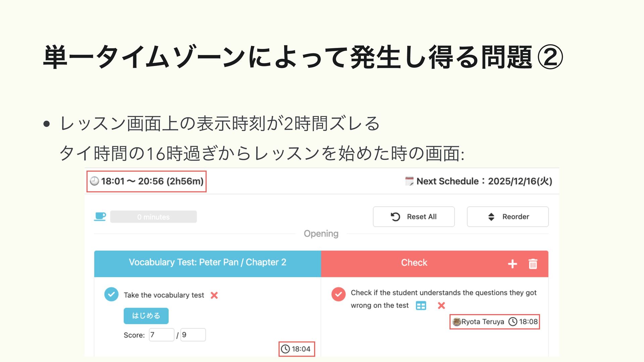The width and height of the screenshot is (644, 362).
Task: Select the Check column header
Action: point(414,263)
